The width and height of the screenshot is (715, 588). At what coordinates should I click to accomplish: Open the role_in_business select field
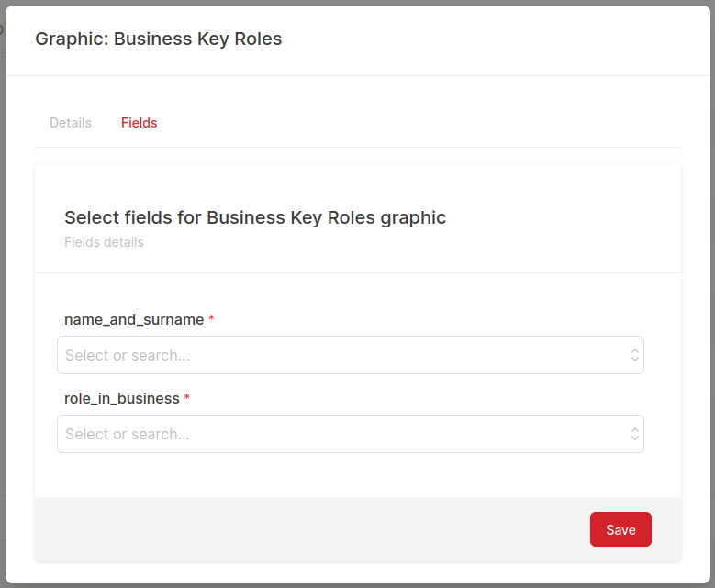tap(351, 434)
